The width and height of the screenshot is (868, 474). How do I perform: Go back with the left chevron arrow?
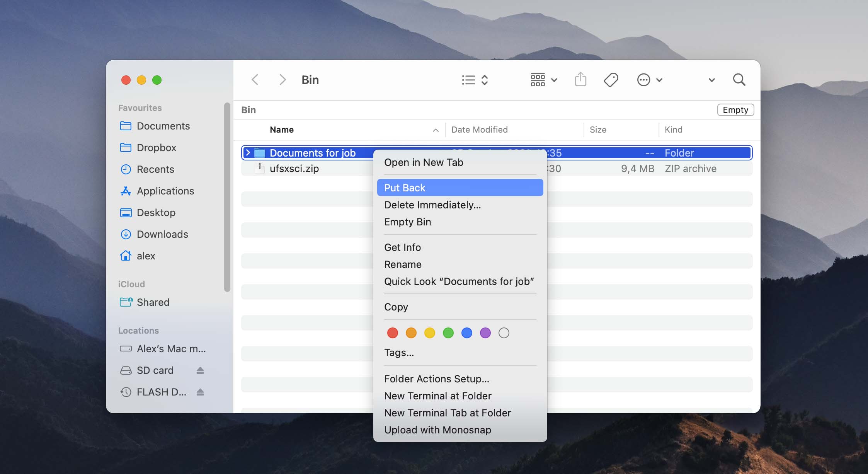[x=255, y=80]
